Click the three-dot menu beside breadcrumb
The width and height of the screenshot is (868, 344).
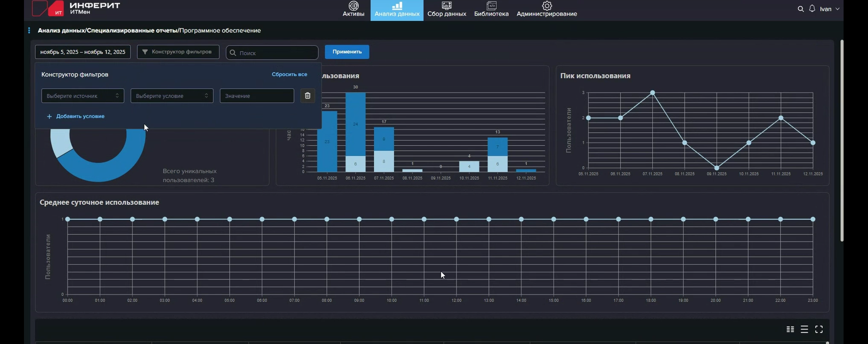coord(29,30)
